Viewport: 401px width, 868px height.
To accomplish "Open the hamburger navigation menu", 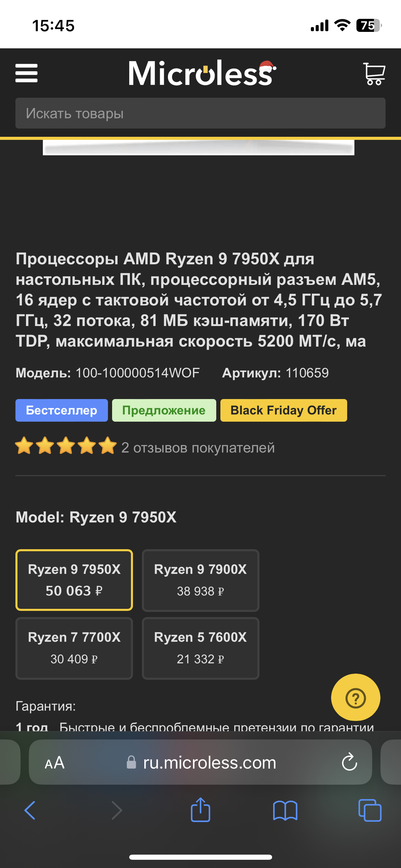I will tap(26, 73).
